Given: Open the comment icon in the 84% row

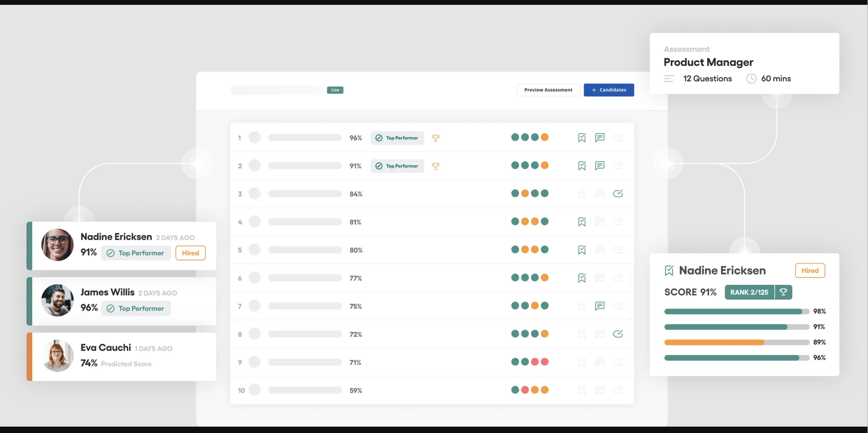Looking at the screenshot, I should coord(600,194).
